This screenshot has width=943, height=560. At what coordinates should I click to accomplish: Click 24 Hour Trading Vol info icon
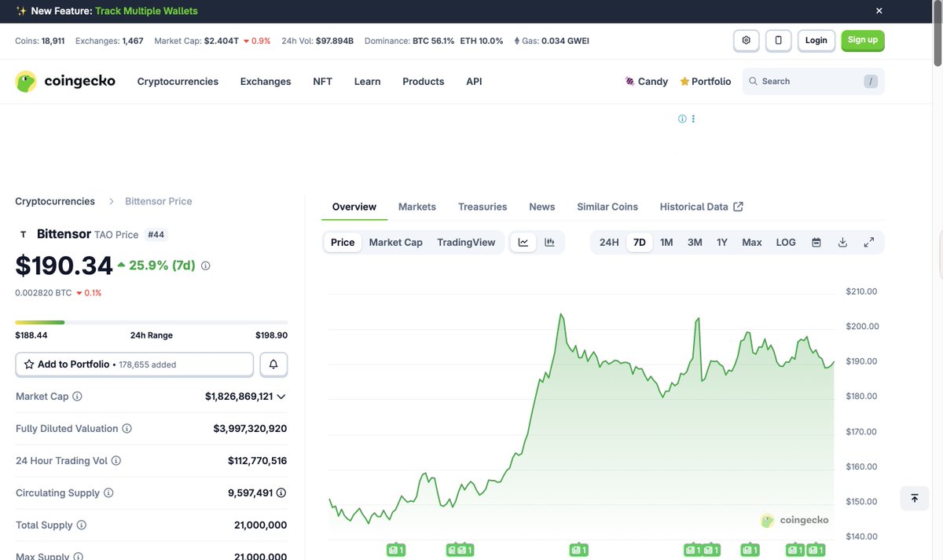(116, 461)
